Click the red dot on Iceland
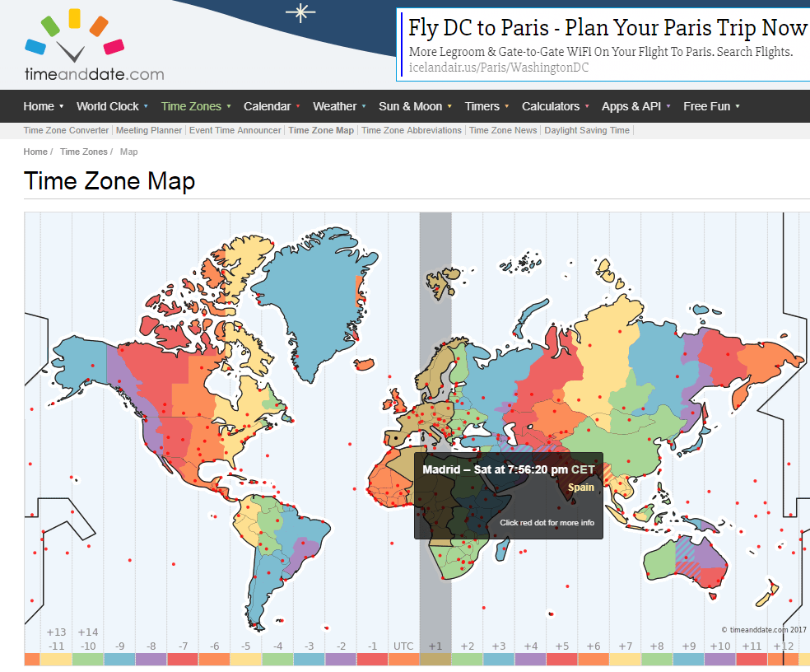This screenshot has width=810, height=672. coord(359,369)
